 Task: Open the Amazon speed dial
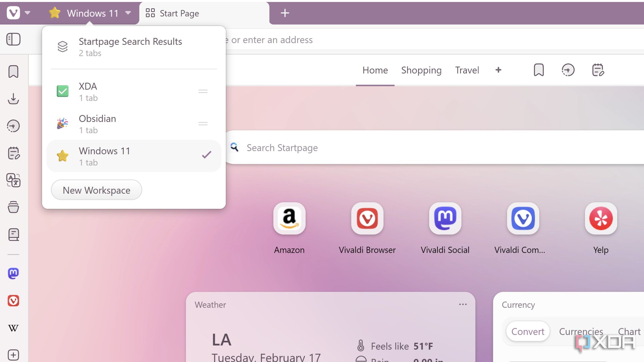[x=289, y=218]
